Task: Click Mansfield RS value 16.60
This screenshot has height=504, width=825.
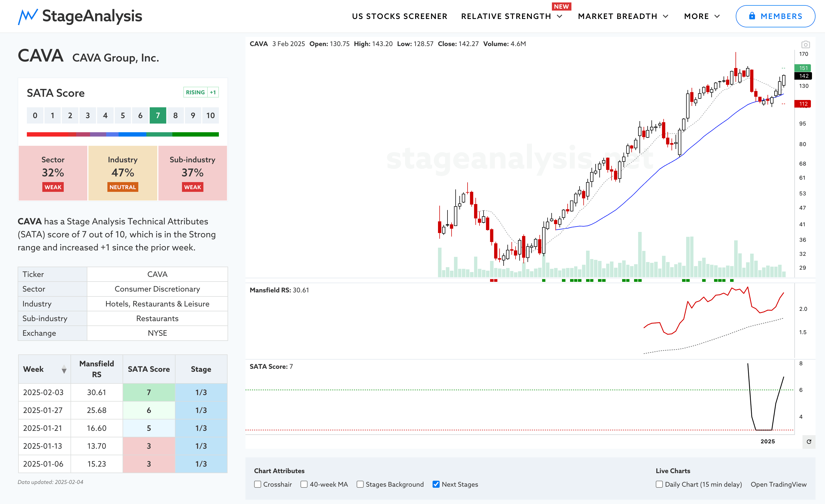Action: coord(97,428)
